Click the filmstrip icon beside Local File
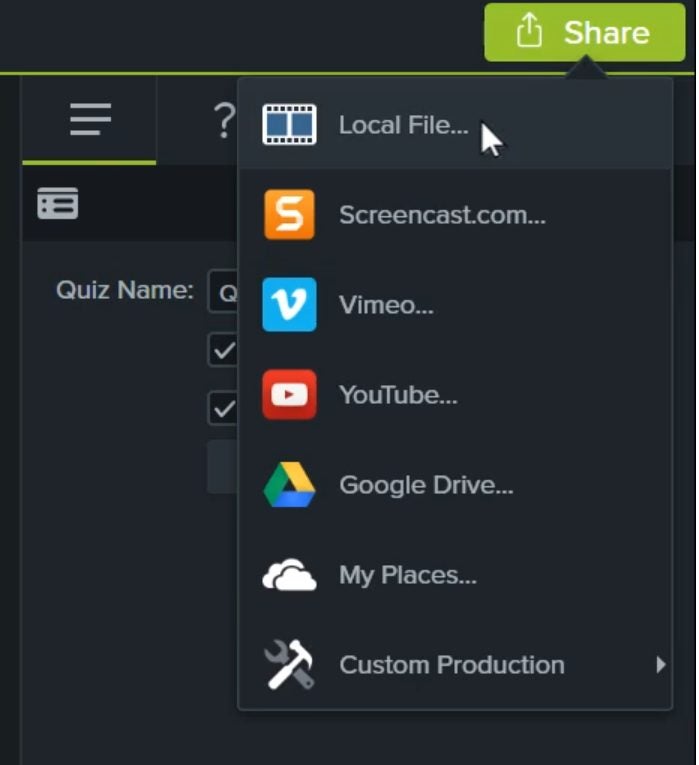Viewport: 699px width, 765px height. click(289, 124)
